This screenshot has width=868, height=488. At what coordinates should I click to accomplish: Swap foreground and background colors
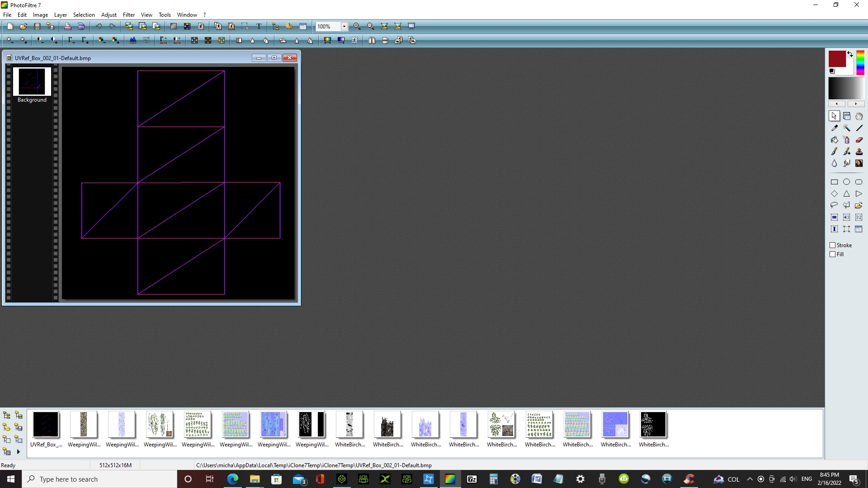coord(850,54)
